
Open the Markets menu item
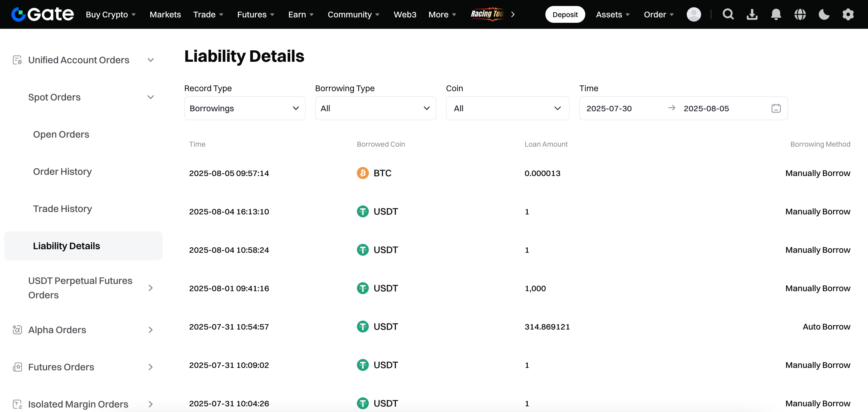(x=165, y=14)
